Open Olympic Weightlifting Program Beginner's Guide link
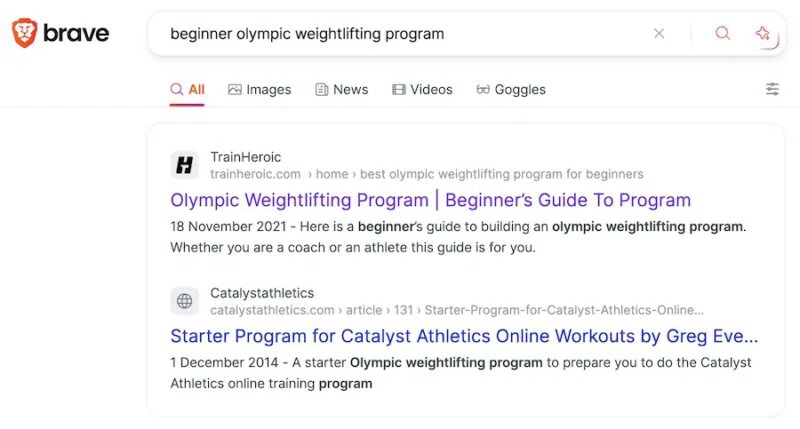The image size is (800, 429). pos(431,200)
